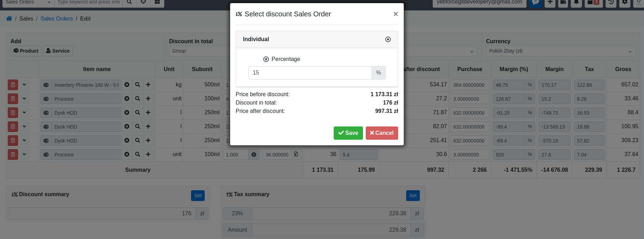Clear the item in Procesor row with gross 33.46
Viewport: 644px width, 239px height.
pos(127,99)
